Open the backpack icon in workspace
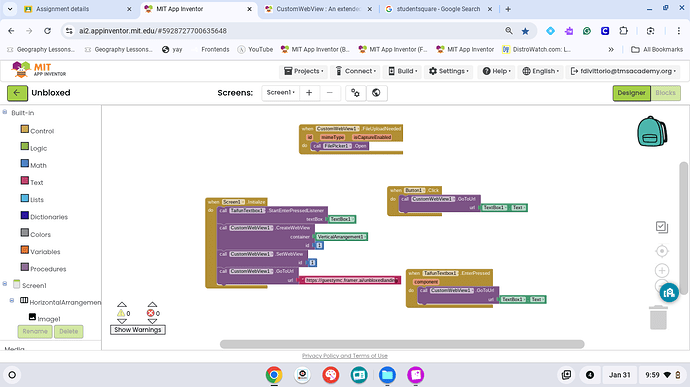 click(652, 131)
